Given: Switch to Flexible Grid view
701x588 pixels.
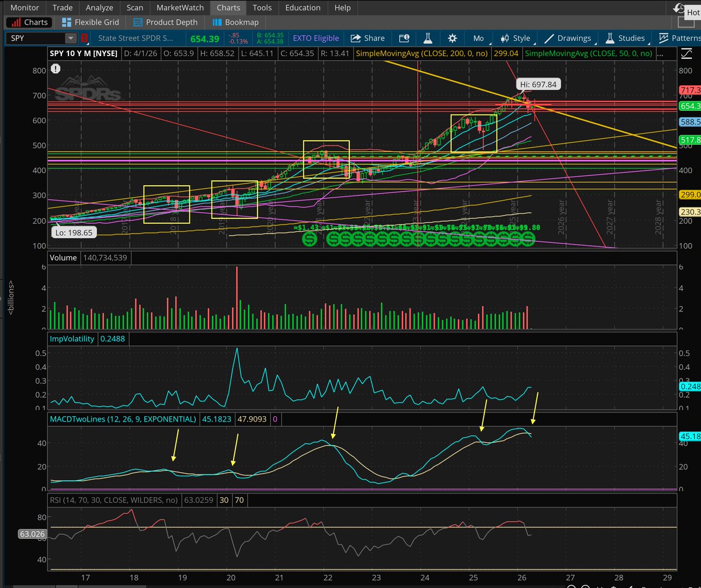Looking at the screenshot, I should point(89,22).
